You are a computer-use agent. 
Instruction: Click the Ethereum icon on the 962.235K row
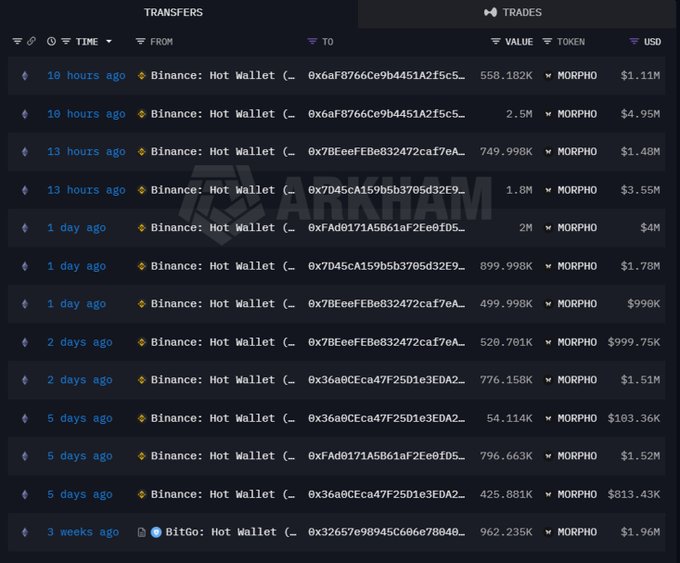tap(25, 532)
